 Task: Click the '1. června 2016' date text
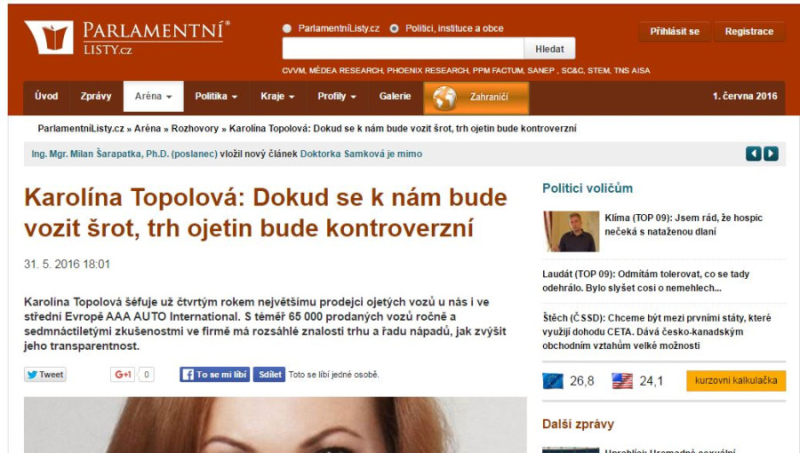click(x=745, y=96)
